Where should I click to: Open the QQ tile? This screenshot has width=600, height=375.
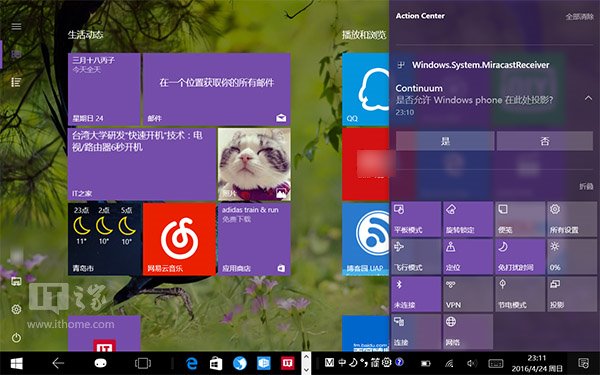point(365,89)
